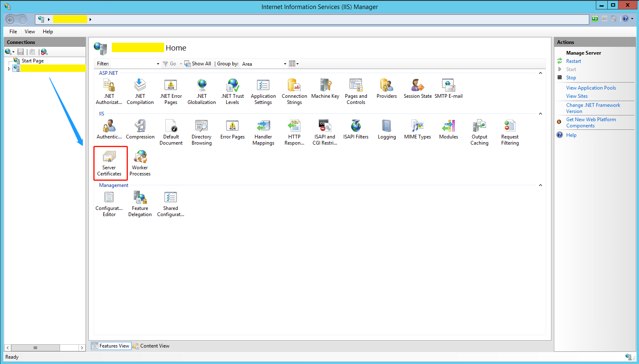Image resolution: width=639 pixels, height=364 pixels.
Task: Click View Application Pools link
Action: click(591, 88)
